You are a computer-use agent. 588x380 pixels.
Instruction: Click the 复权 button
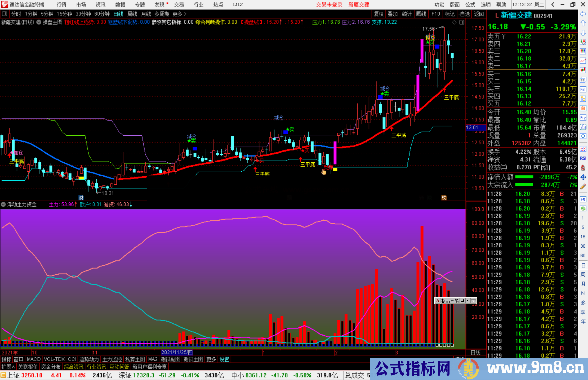pyautogui.click(x=378, y=14)
